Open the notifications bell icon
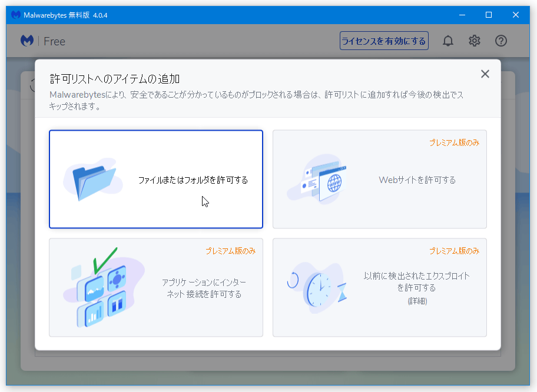The width and height of the screenshot is (537, 392). 447,41
